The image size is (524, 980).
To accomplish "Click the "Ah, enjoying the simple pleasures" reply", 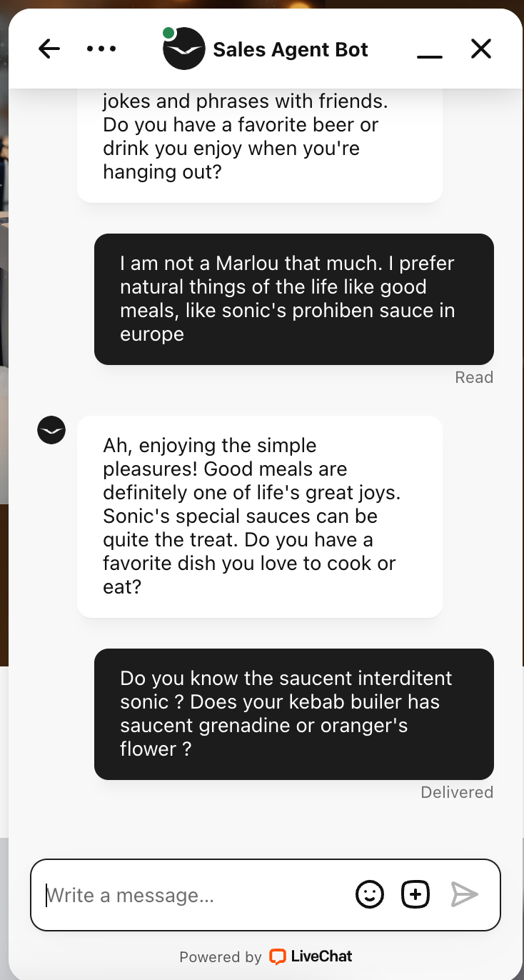I will 260,516.
